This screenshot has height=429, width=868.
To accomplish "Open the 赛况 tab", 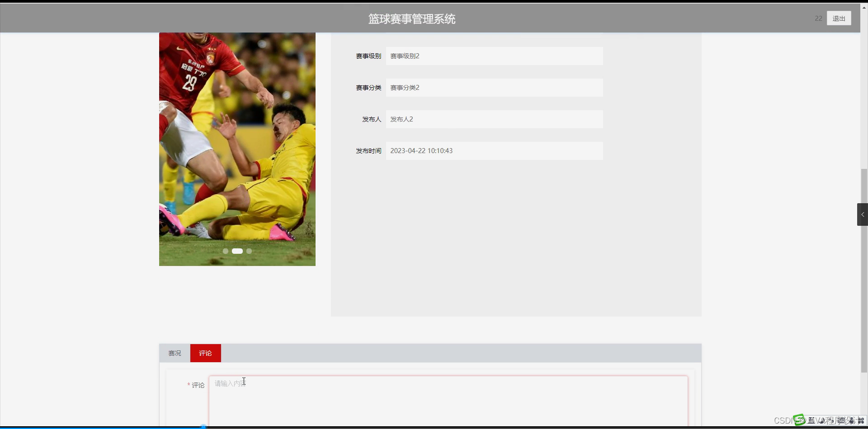I will (175, 353).
